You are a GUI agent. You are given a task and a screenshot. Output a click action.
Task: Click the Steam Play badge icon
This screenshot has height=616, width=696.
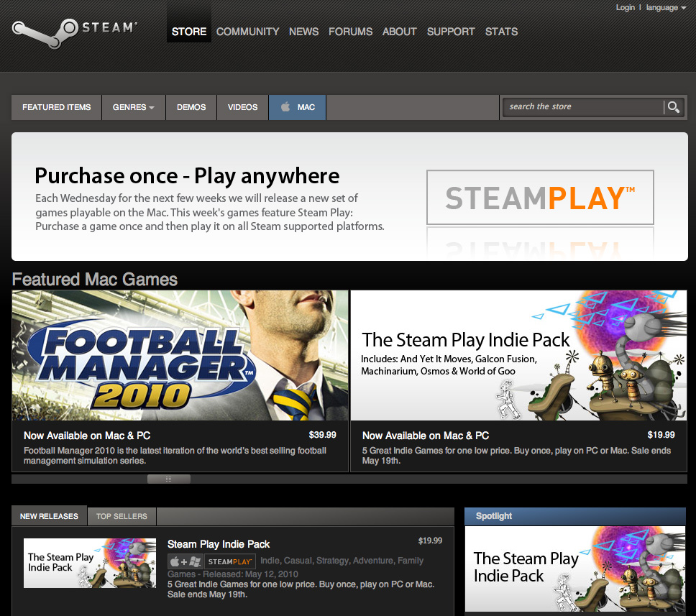(230, 561)
